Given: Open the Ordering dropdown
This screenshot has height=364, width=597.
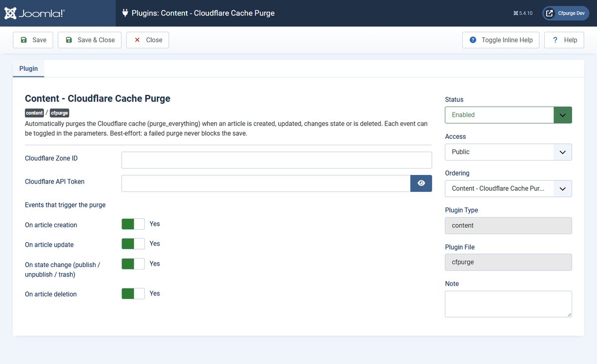Looking at the screenshot, I should point(508,188).
